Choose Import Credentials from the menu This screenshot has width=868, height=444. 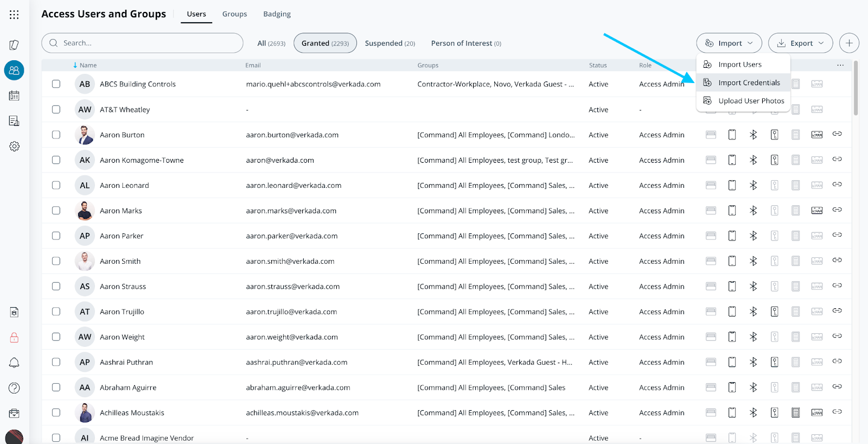pyautogui.click(x=749, y=83)
